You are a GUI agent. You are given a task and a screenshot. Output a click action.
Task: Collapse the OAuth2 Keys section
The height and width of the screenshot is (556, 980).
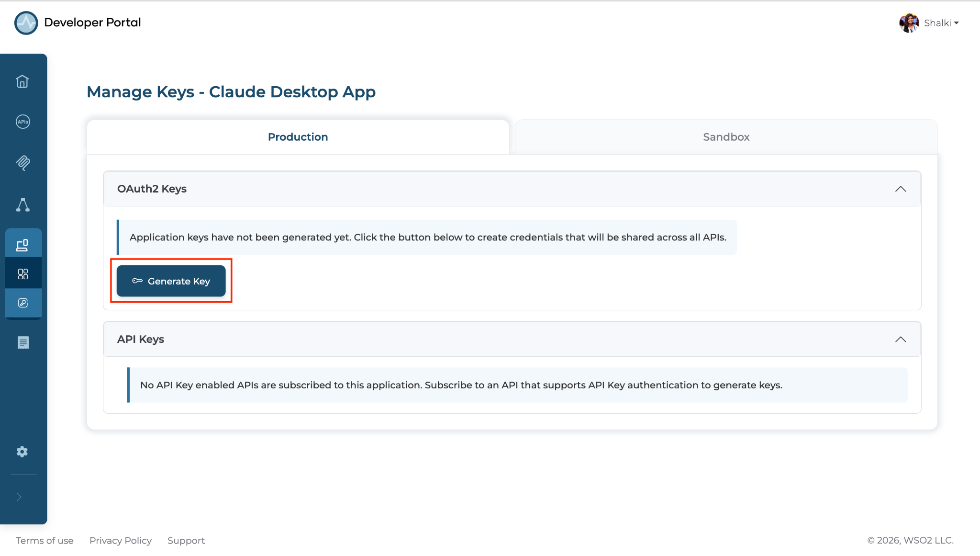click(901, 189)
